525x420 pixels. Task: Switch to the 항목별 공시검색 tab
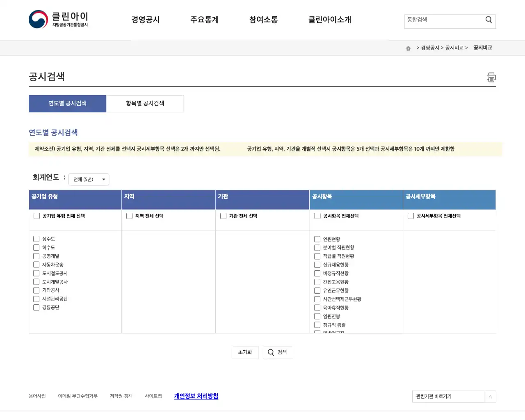point(145,103)
